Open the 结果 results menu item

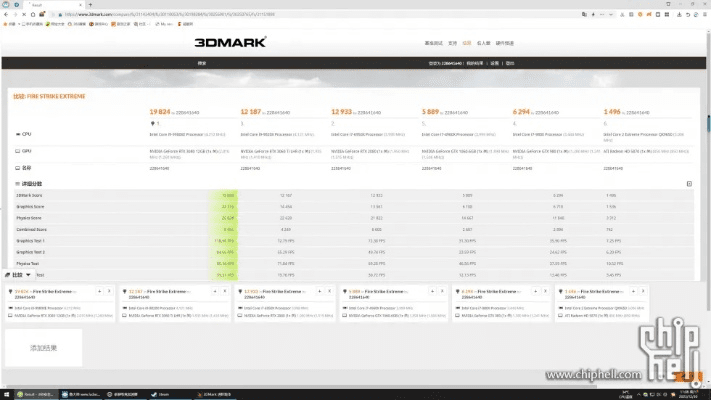tap(466, 43)
